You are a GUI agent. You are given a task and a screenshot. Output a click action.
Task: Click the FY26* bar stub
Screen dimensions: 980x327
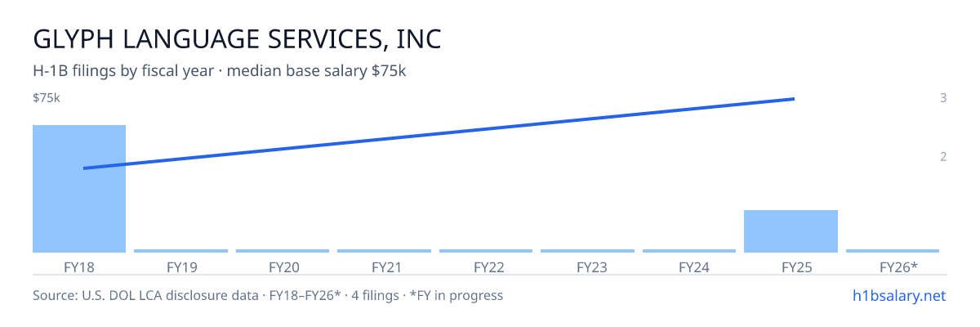(893, 251)
